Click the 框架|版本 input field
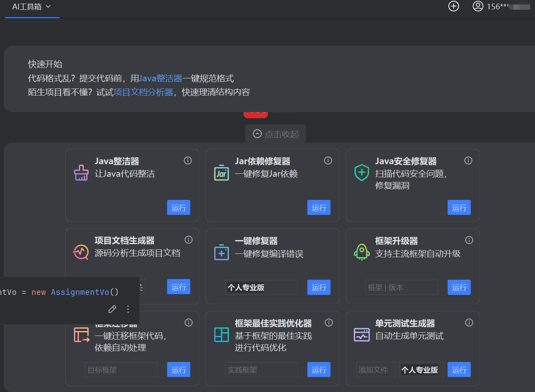 point(402,287)
